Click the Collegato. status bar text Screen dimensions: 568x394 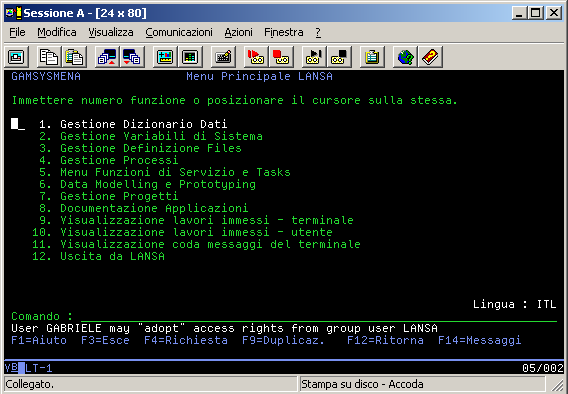coord(30,384)
